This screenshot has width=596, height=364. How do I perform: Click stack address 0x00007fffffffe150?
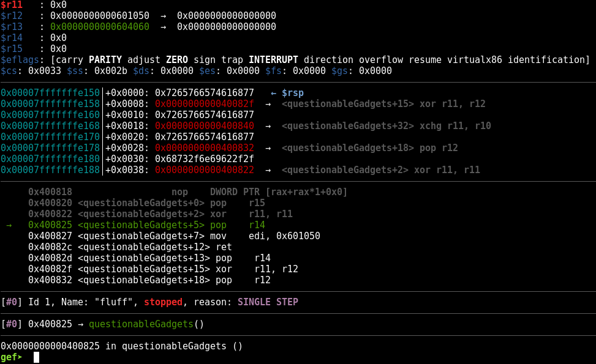pos(50,92)
